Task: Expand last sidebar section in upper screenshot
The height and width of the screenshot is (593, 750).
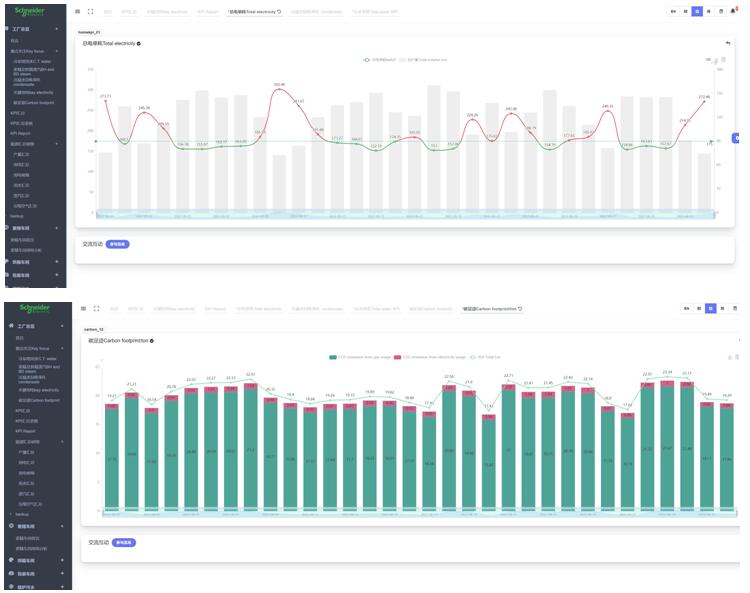Action: click(x=57, y=274)
